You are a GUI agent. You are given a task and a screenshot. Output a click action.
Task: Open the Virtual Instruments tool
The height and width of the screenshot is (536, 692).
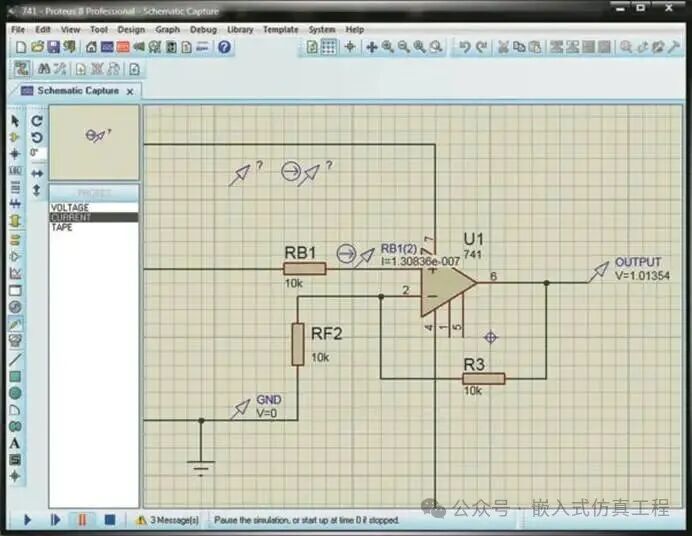click(15, 341)
